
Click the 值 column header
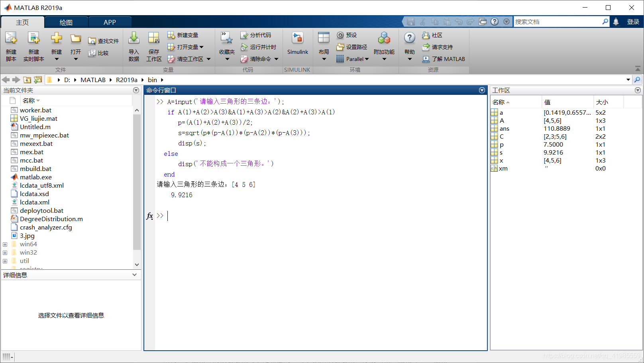click(x=567, y=102)
